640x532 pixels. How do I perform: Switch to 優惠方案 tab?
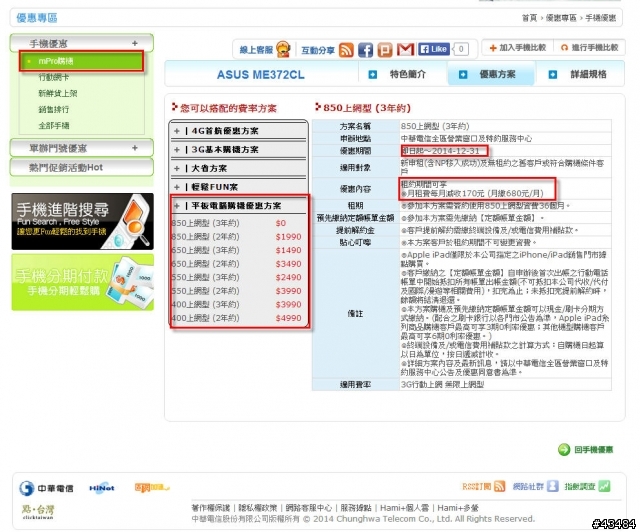491,74
